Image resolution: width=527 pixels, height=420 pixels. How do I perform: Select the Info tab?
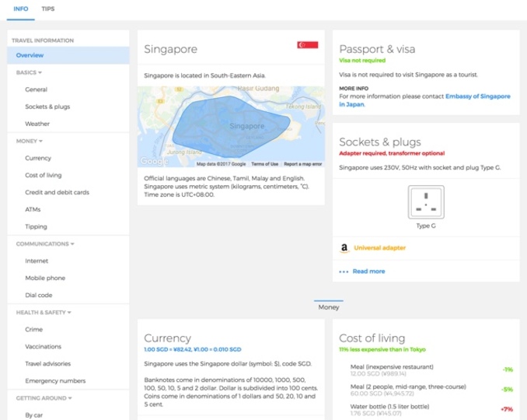(x=21, y=9)
